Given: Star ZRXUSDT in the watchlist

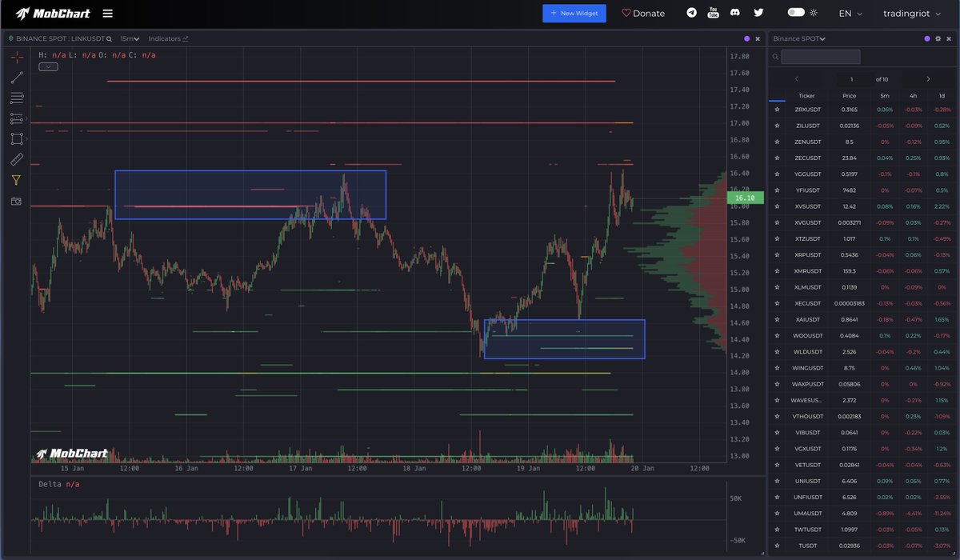Looking at the screenshot, I should click(x=777, y=109).
